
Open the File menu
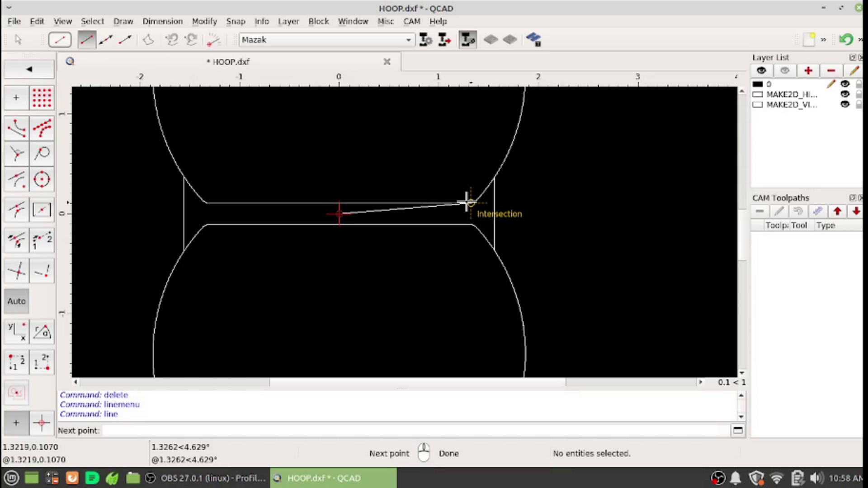pyautogui.click(x=14, y=21)
